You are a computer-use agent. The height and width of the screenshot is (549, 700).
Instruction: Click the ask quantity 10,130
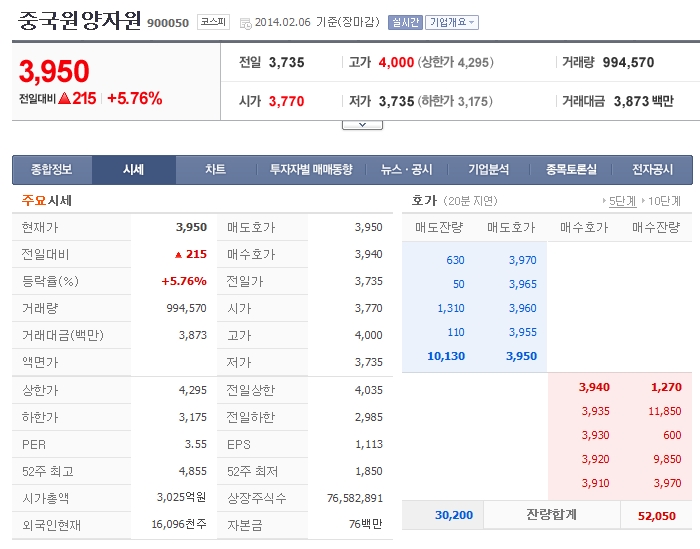(446, 357)
